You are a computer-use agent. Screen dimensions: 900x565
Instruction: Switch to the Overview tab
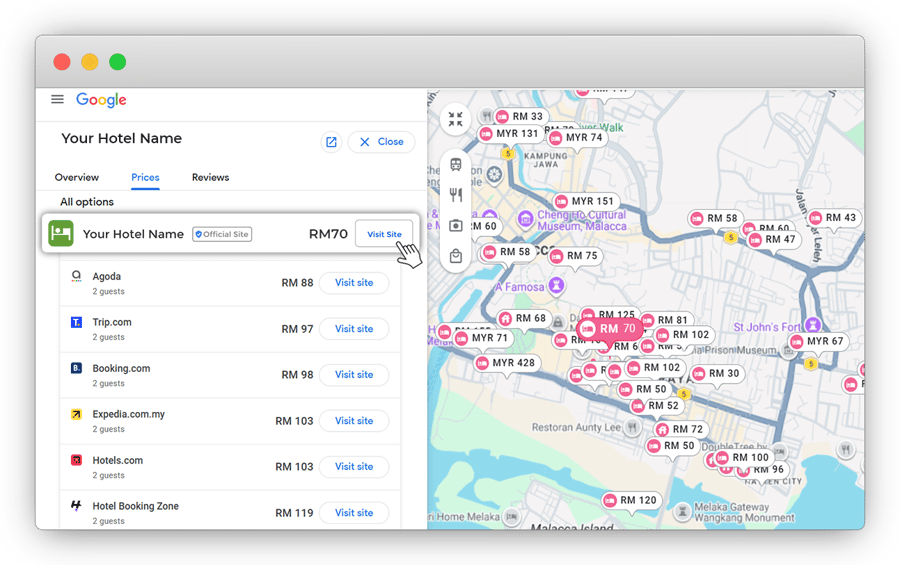point(76,177)
